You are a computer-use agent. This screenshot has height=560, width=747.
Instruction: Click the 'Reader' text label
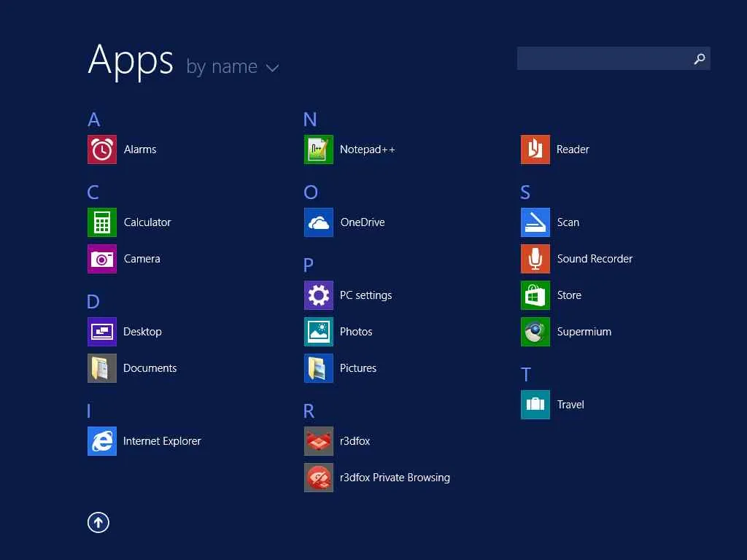pyautogui.click(x=573, y=149)
